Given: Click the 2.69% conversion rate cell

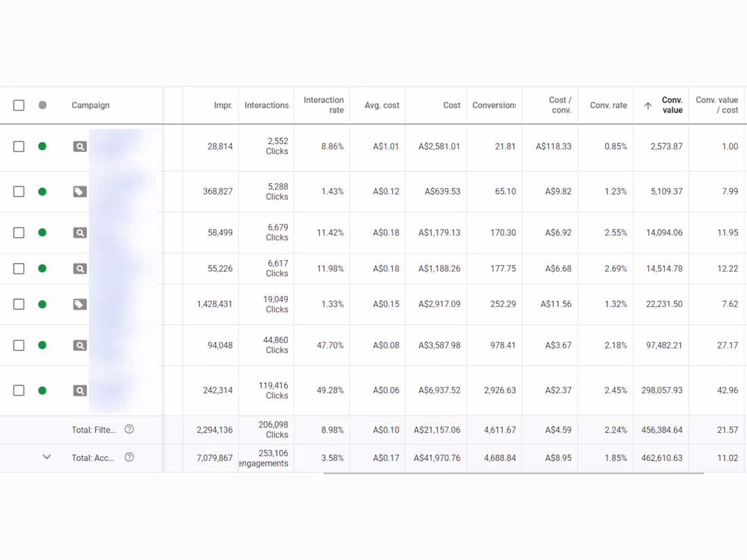Looking at the screenshot, I should [x=615, y=269].
